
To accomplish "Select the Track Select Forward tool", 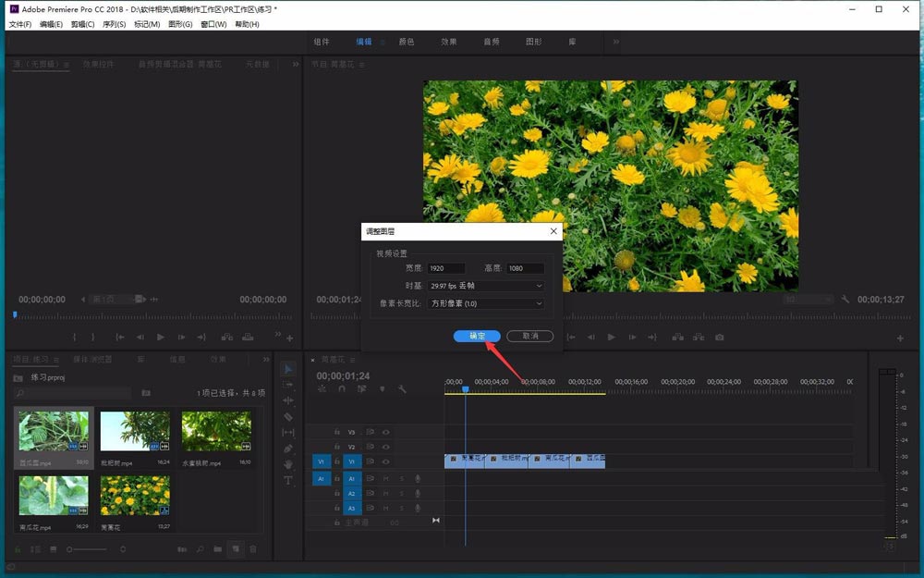I will pos(288,385).
